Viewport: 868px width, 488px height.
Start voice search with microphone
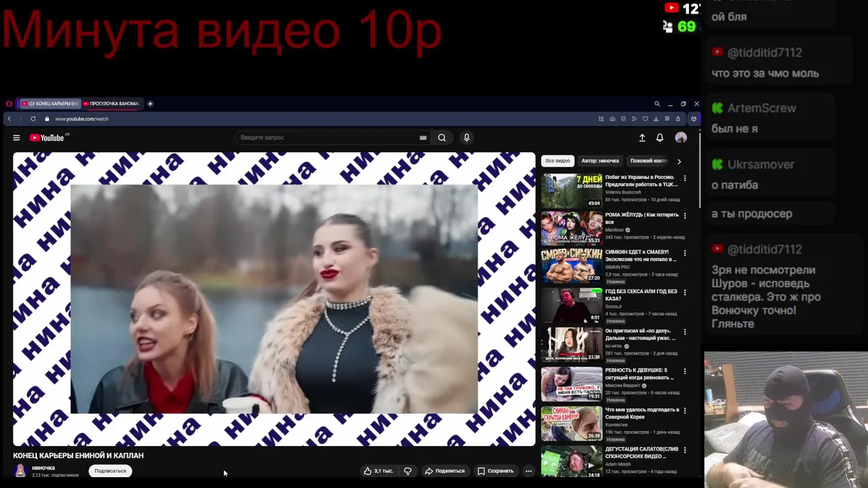point(467,138)
